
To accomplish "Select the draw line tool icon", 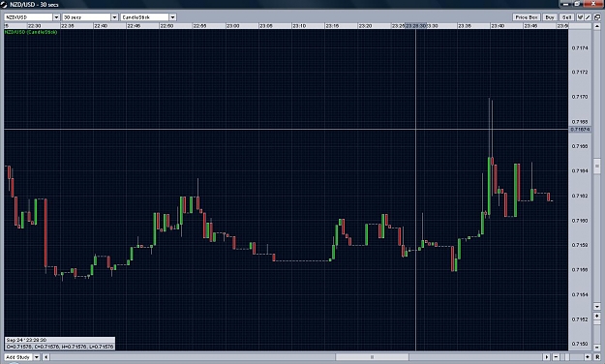I will click(588, 17).
